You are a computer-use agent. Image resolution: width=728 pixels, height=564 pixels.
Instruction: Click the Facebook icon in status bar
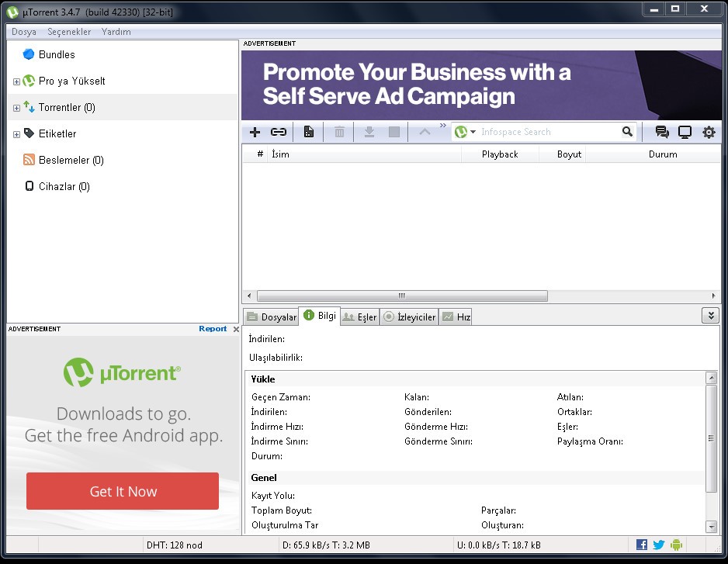coord(642,545)
